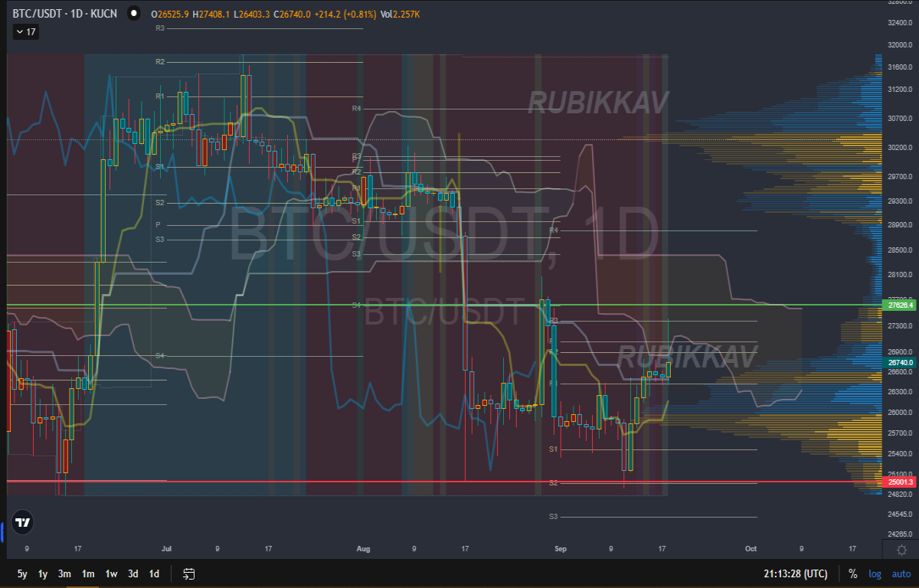The image size is (919, 588).
Task: Click the TradingView logo icon
Action: click(x=23, y=524)
